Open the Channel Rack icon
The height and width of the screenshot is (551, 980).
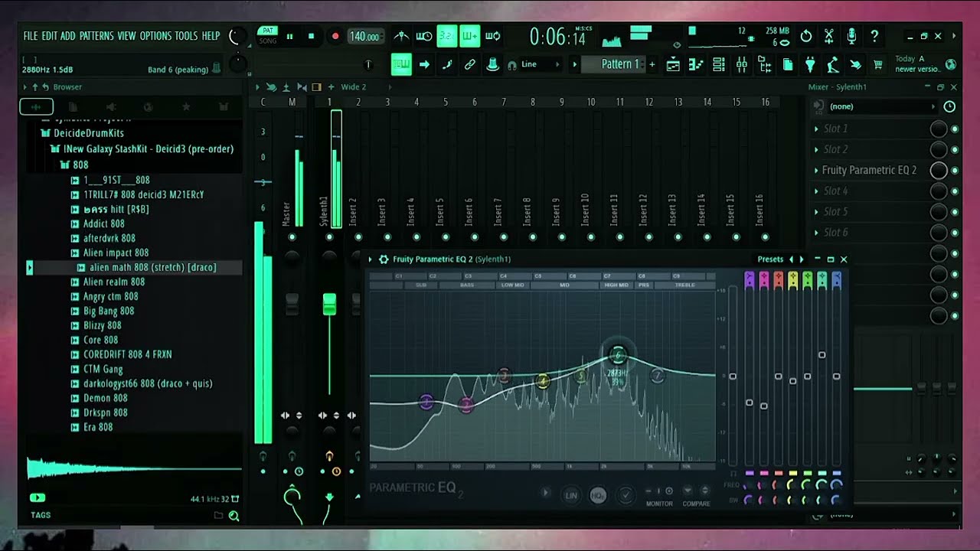(719, 64)
